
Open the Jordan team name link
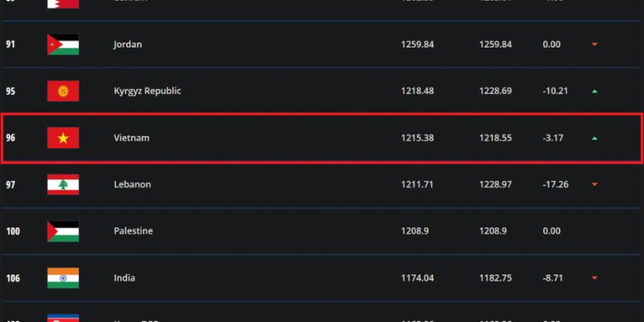[128, 44]
